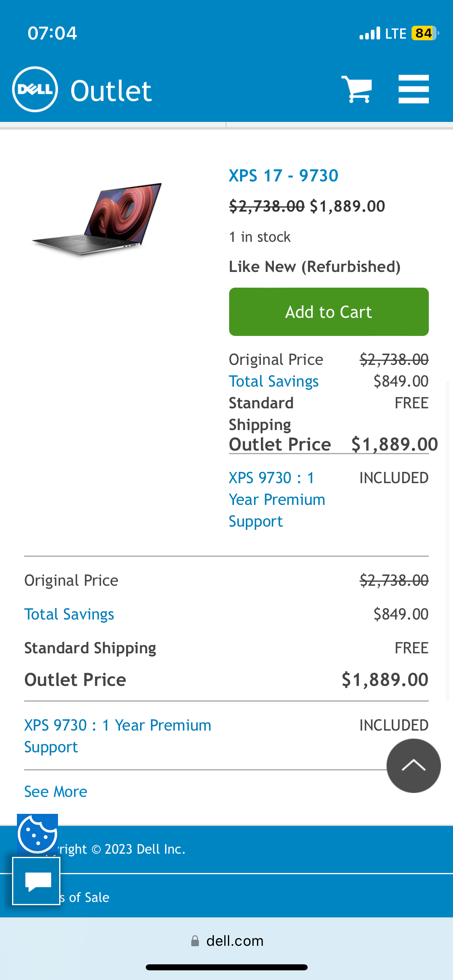This screenshot has height=980, width=453.
Task: Open upper 1 Year Premium Support link
Action: [x=277, y=499]
